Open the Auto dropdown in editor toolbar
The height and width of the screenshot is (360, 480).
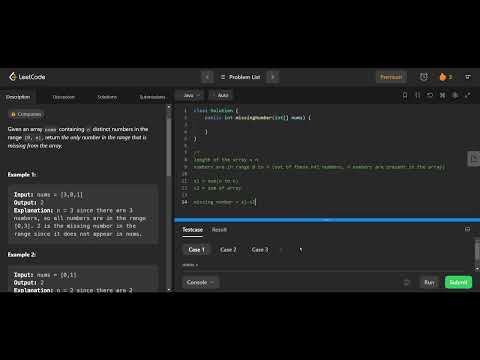coord(221,95)
